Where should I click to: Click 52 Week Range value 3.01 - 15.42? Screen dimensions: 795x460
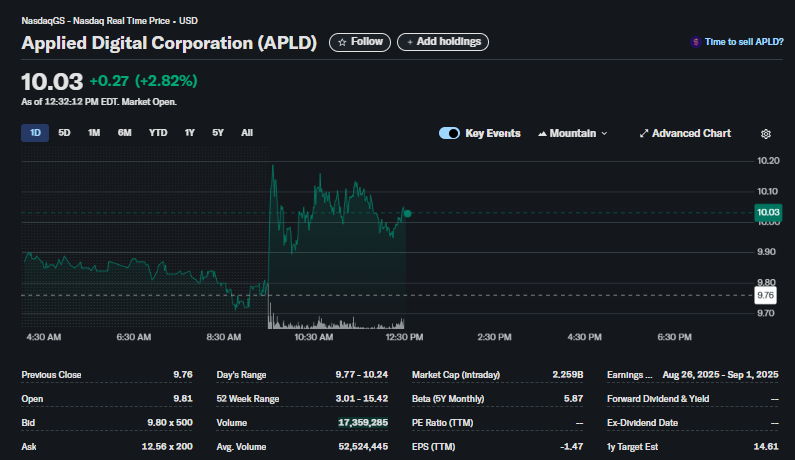click(x=362, y=399)
